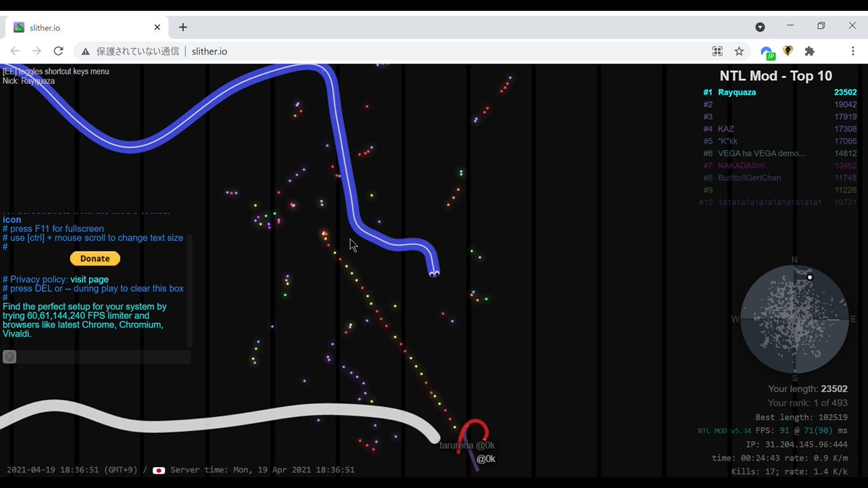Click the score 19042 in leaderboard
Image resolution: width=868 pixels, height=488 pixels.
845,104
